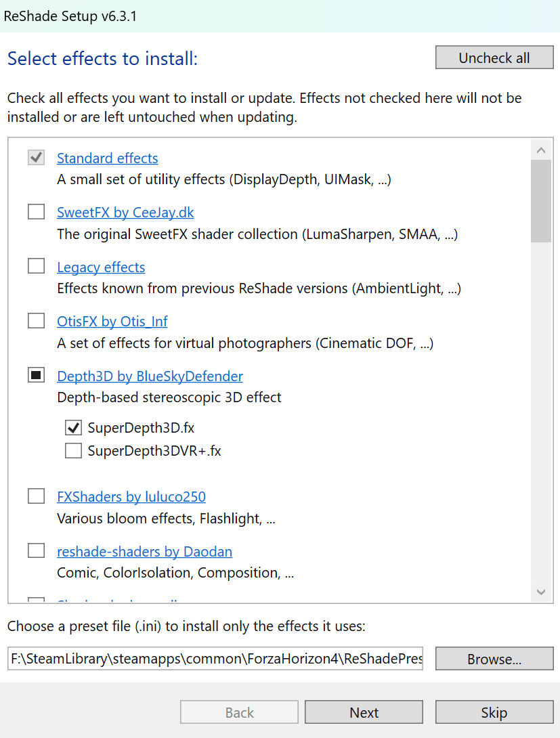Open the Standard effects link
This screenshot has width=560, height=738.
[107, 158]
